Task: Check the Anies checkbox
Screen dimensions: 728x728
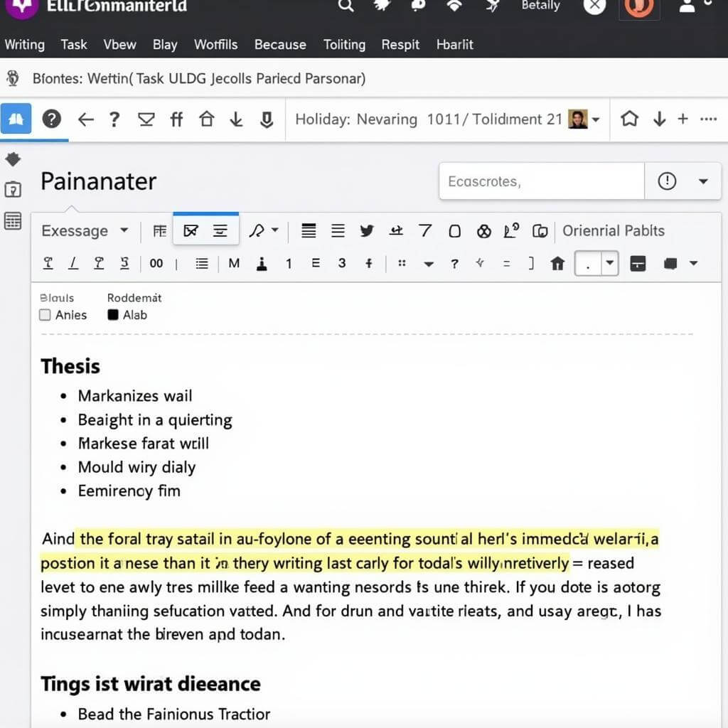Action: (x=45, y=315)
